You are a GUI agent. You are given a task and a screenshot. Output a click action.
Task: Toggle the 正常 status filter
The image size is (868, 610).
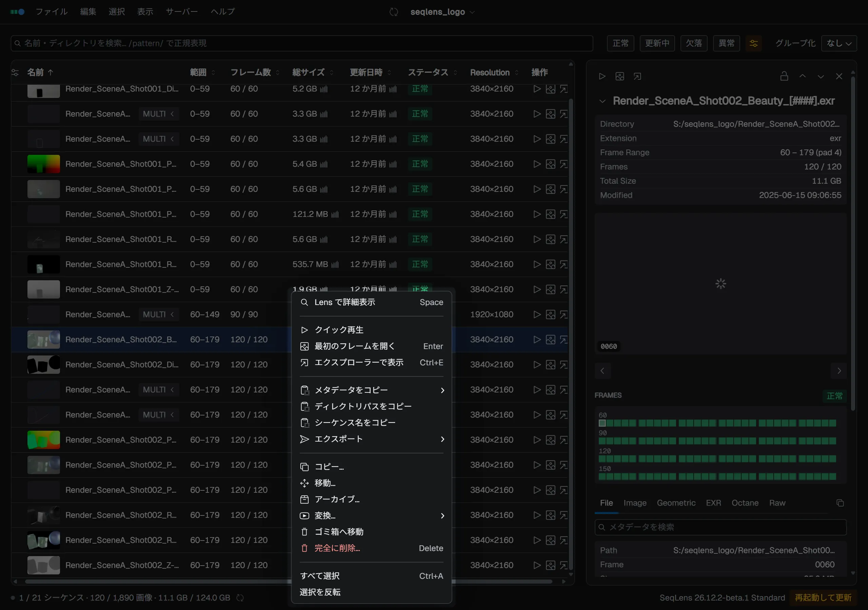(x=620, y=43)
